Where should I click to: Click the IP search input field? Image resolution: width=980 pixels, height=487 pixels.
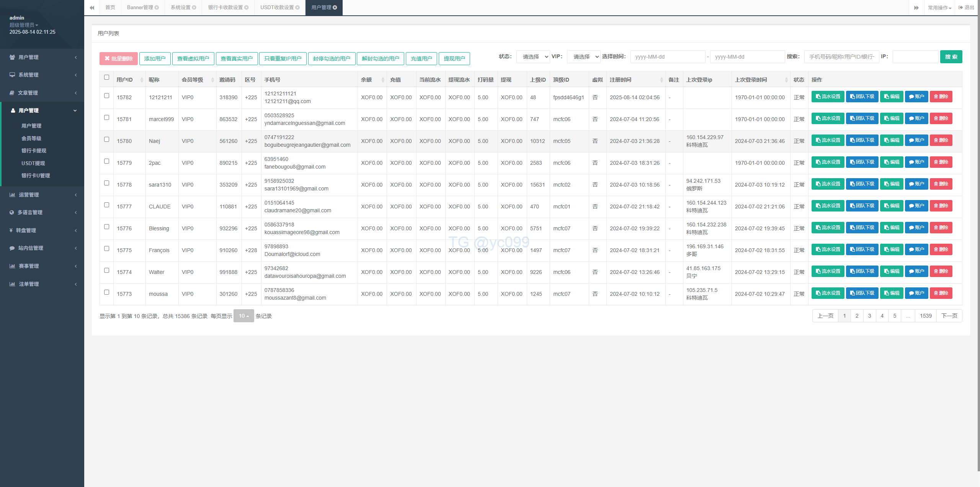pyautogui.click(x=915, y=57)
